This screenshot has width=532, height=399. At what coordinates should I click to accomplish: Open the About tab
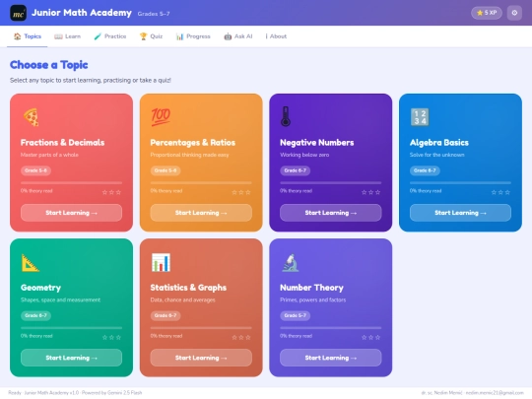click(x=276, y=36)
